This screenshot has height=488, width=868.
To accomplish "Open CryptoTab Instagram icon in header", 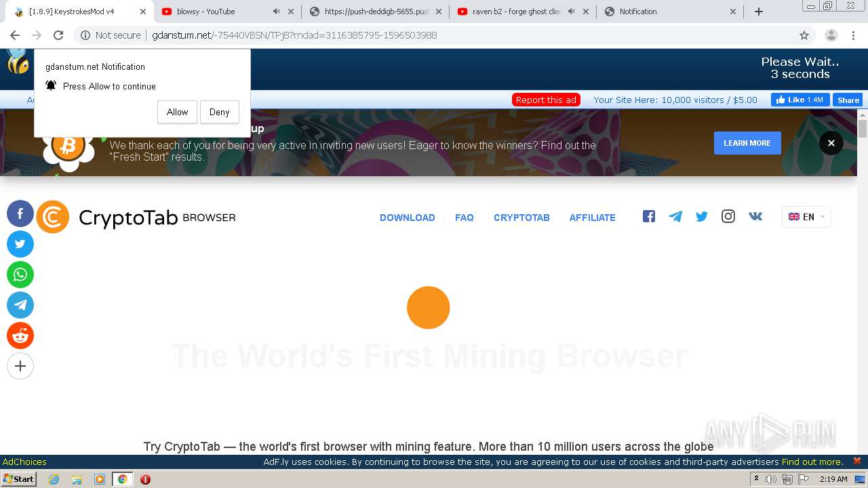I will pos(728,216).
